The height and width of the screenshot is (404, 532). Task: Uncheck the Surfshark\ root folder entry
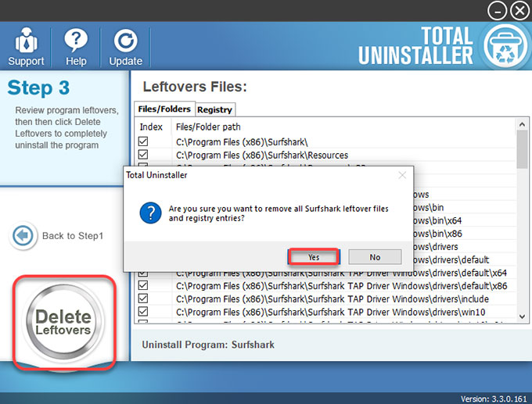click(143, 141)
